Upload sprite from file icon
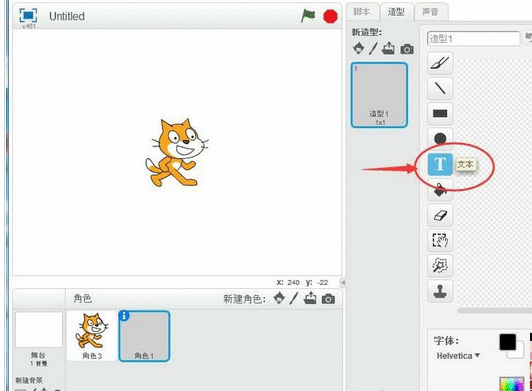Viewport: 532px width, 391px height. pos(310,298)
